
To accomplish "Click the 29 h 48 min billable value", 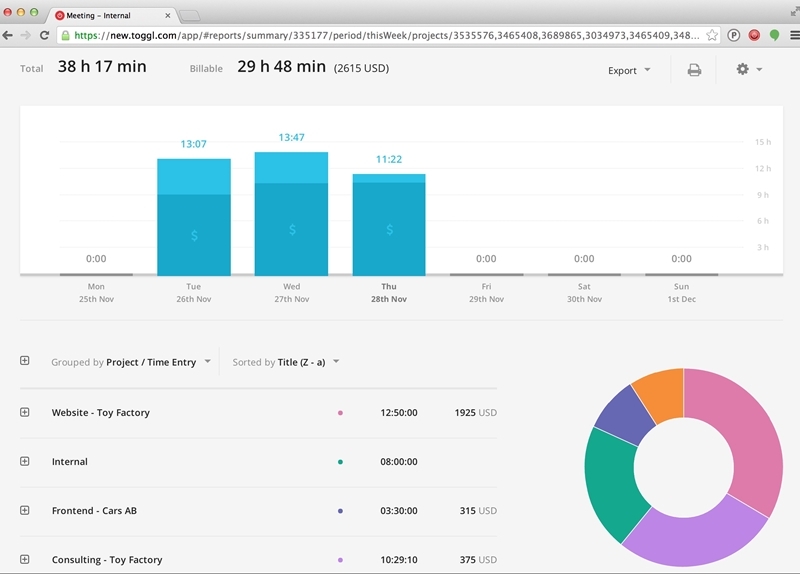I will click(x=281, y=66).
